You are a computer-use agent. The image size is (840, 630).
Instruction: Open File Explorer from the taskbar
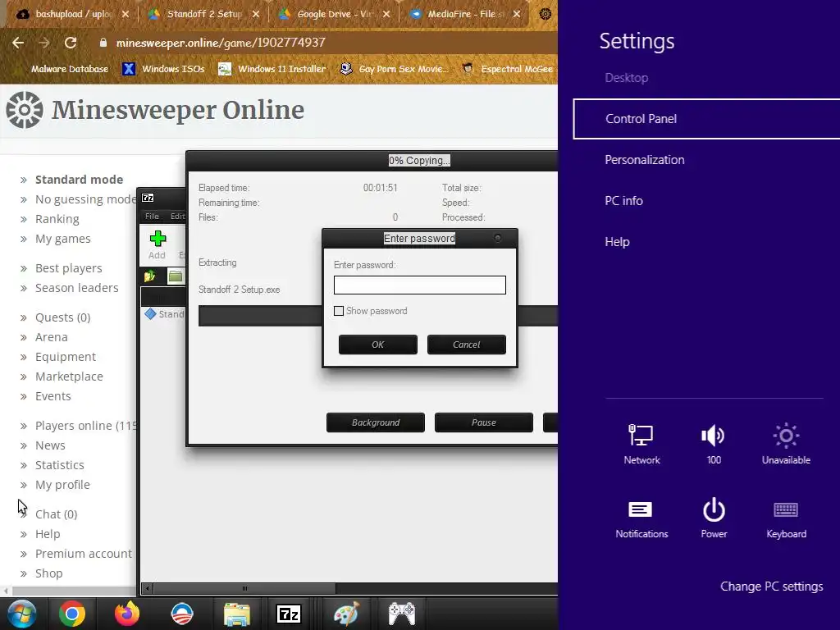[237, 614]
